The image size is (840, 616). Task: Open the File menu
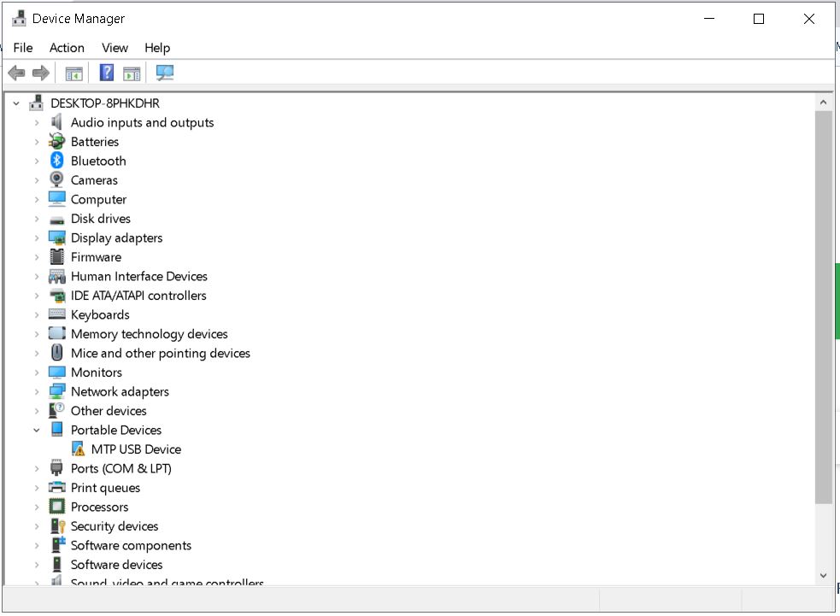(23, 48)
